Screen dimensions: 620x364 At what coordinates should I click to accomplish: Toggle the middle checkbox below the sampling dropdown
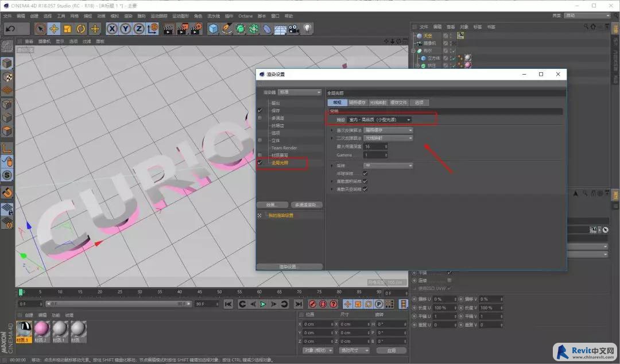[x=365, y=181]
